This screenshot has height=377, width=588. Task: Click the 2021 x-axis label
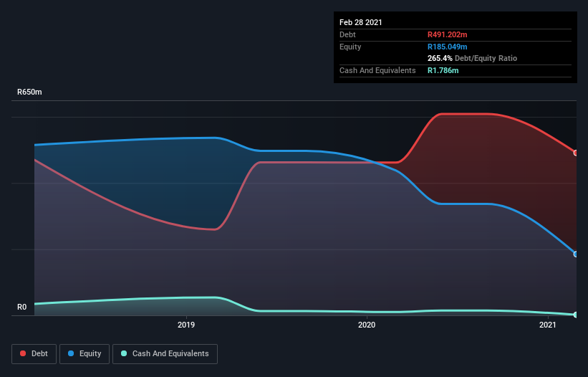547,325
